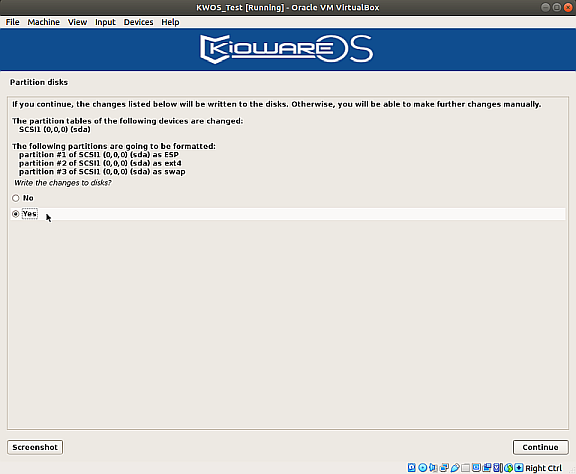576x474 pixels.
Task: Click the USB devices icon in status bar
Action: [x=455, y=467]
